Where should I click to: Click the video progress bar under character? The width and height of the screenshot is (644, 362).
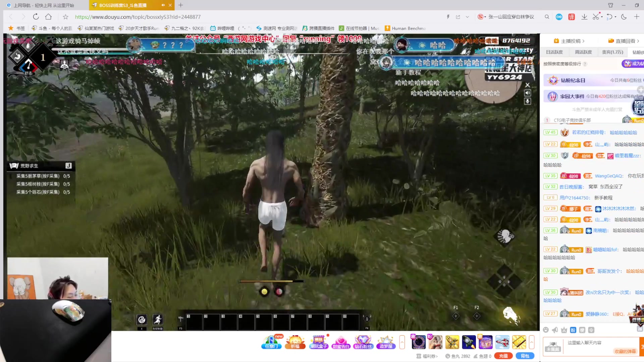(x=271, y=281)
